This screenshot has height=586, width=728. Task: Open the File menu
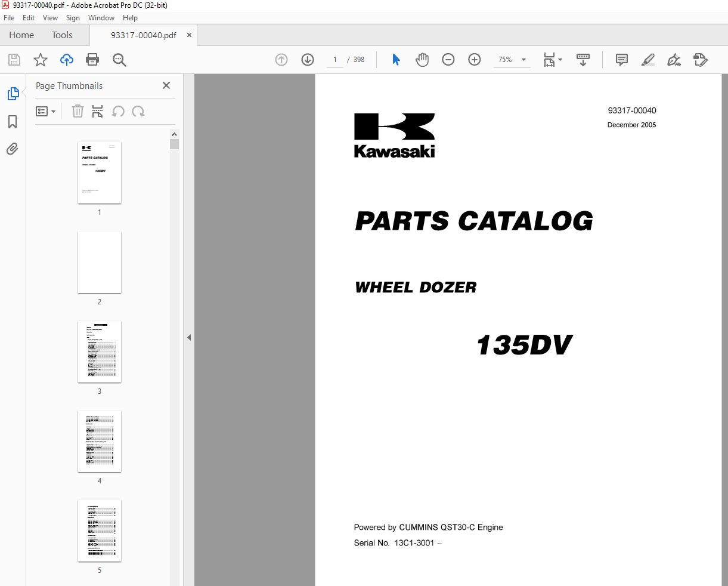click(9, 18)
